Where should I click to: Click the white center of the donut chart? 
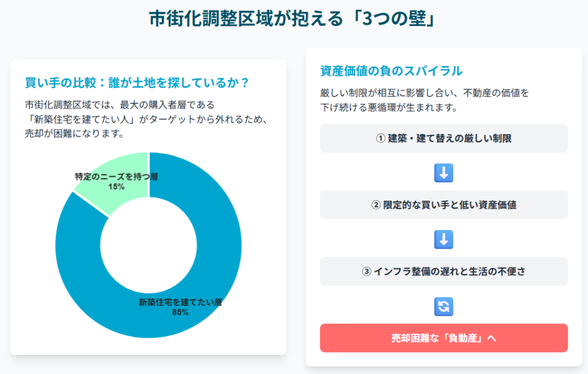pos(149,245)
